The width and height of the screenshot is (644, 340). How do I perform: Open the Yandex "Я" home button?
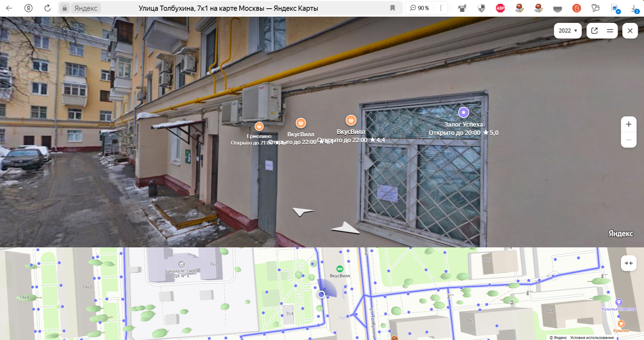coord(28,8)
